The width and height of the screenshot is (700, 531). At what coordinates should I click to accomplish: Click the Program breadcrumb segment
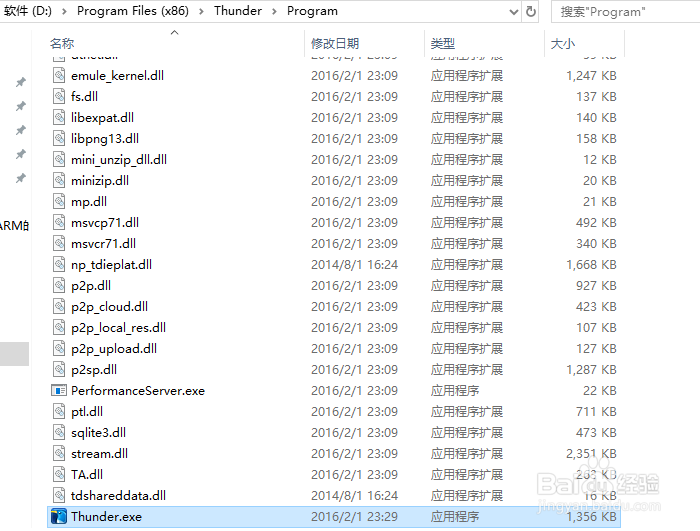click(x=312, y=11)
